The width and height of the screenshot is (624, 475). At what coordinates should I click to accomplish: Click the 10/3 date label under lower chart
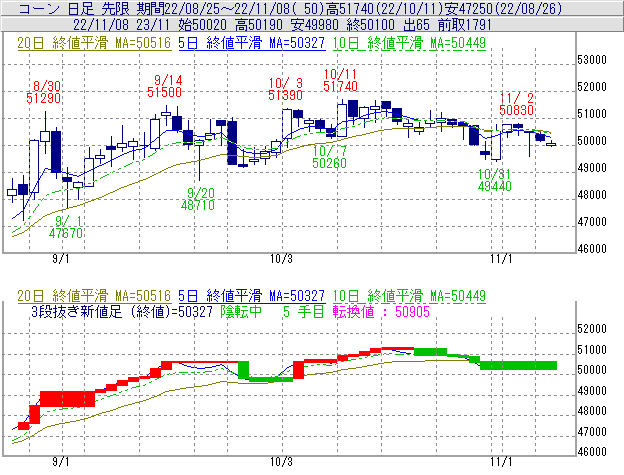[x=281, y=462]
